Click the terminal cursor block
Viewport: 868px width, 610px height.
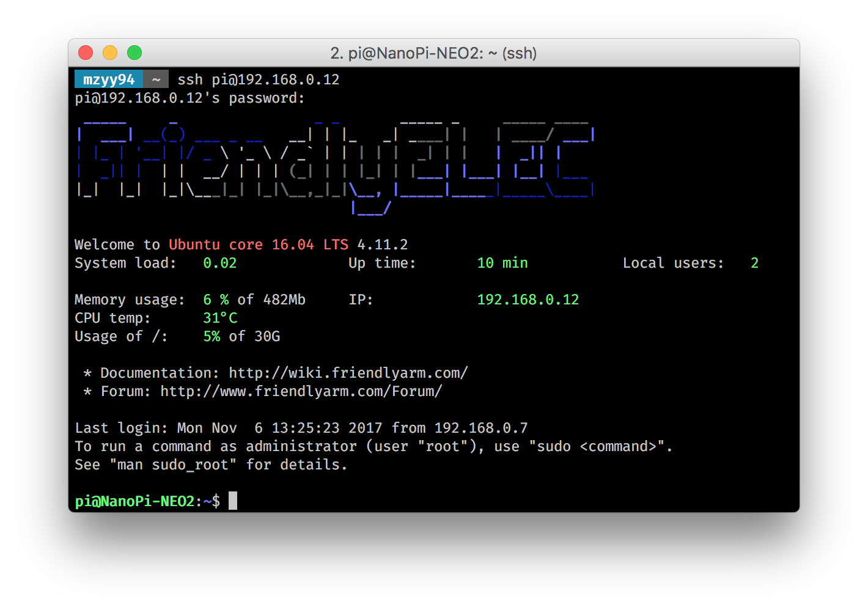click(x=233, y=501)
